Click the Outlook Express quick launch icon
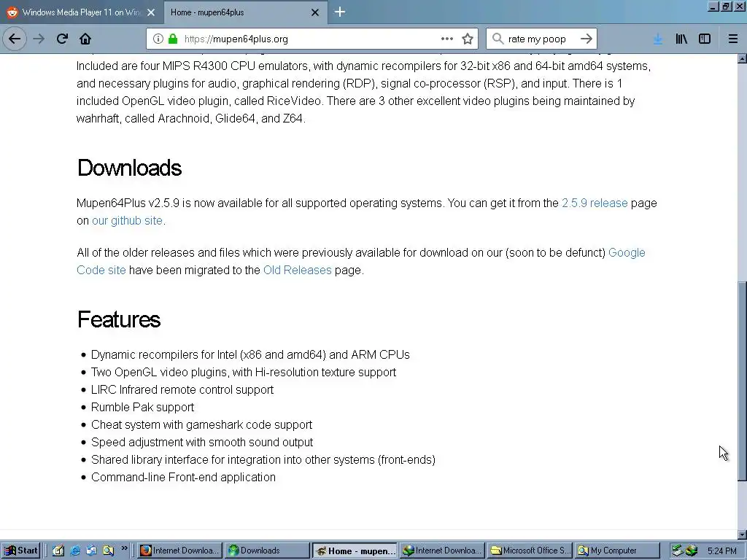 click(x=91, y=551)
